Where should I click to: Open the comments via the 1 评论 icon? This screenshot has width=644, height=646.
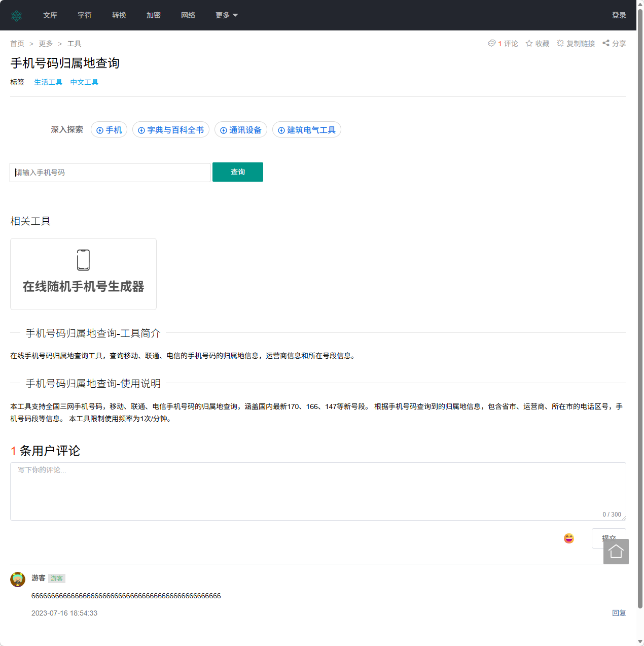pos(503,43)
